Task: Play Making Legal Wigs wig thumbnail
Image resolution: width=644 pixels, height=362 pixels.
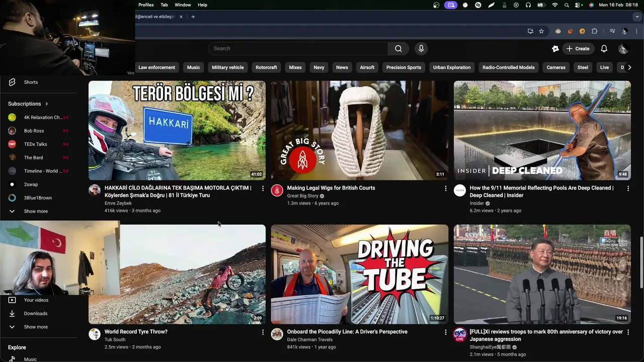Action: point(360,131)
